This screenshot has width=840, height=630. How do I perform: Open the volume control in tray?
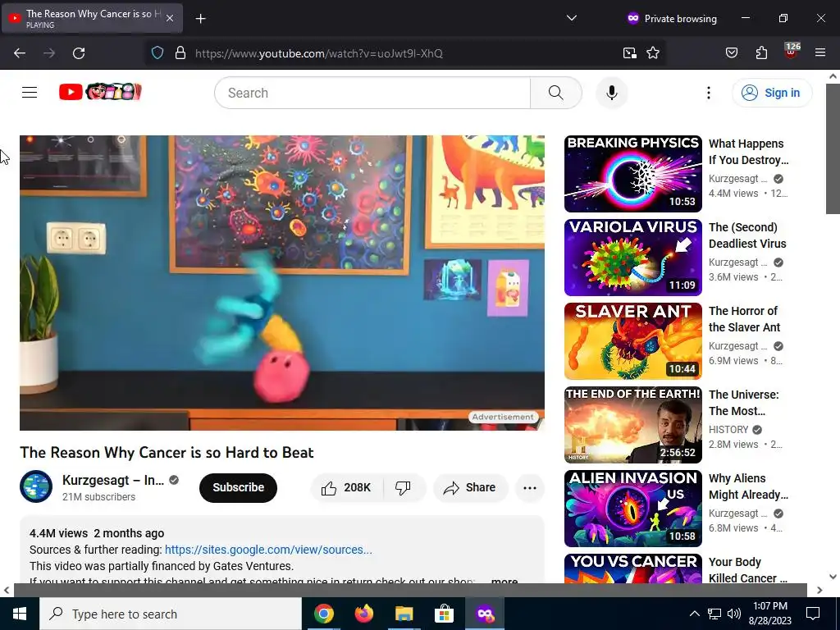[x=734, y=614]
